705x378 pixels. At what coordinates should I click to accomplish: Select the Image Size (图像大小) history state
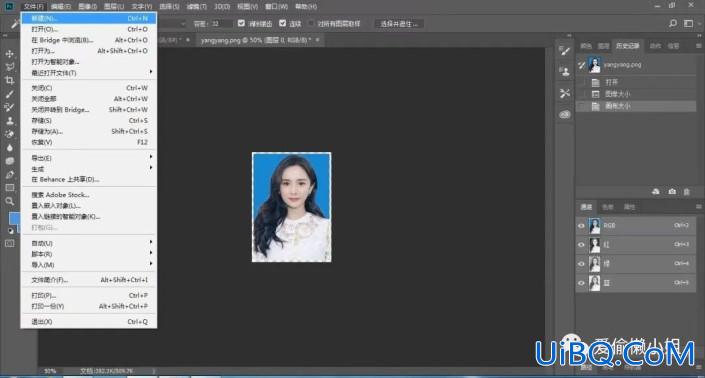pyautogui.click(x=636, y=94)
